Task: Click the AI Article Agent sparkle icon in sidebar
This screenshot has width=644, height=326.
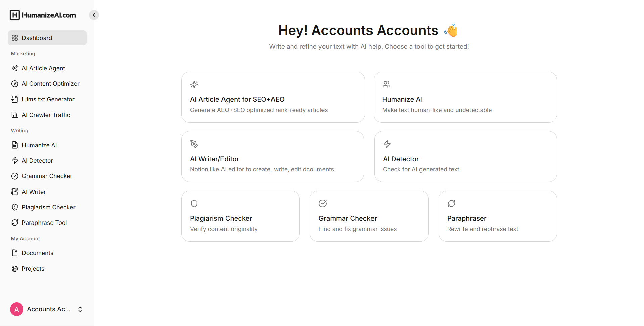Action: click(15, 68)
